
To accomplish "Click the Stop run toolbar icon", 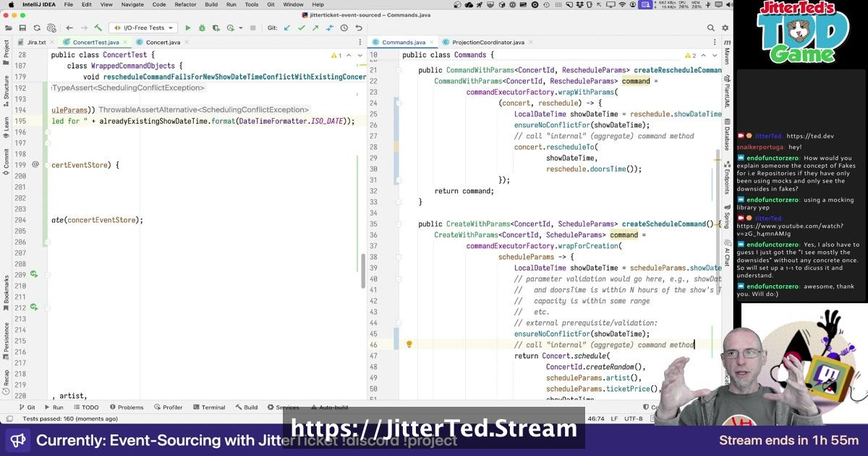I will pos(255,28).
